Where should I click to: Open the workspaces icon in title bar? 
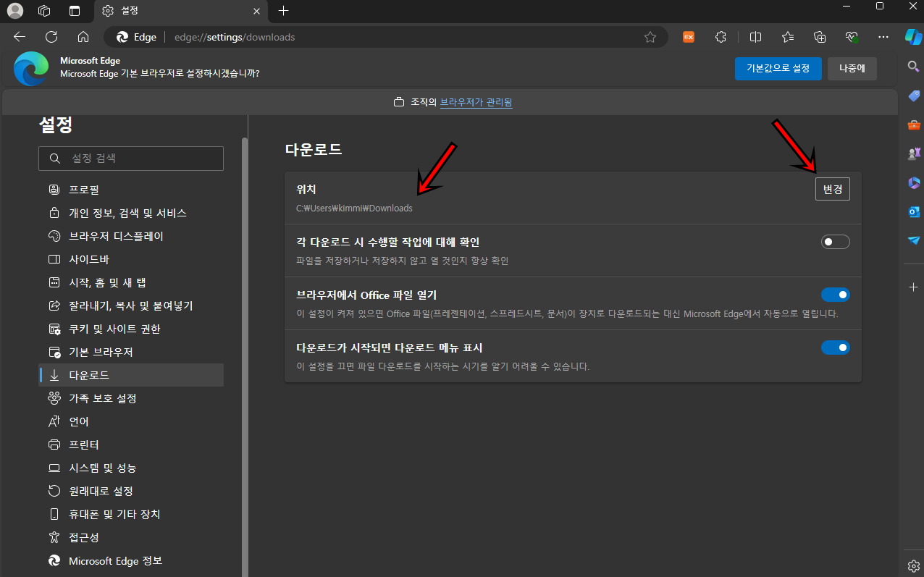coord(44,11)
